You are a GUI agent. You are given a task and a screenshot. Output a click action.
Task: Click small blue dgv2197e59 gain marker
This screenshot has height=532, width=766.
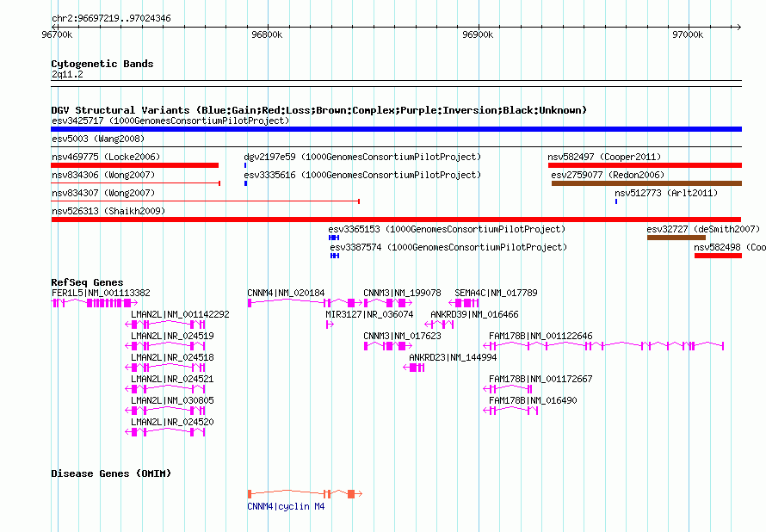click(x=245, y=165)
